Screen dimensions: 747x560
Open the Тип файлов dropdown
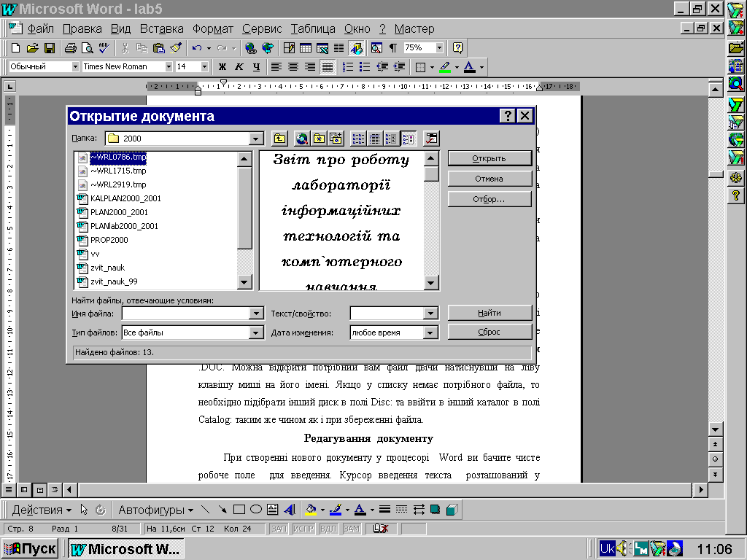pos(256,332)
